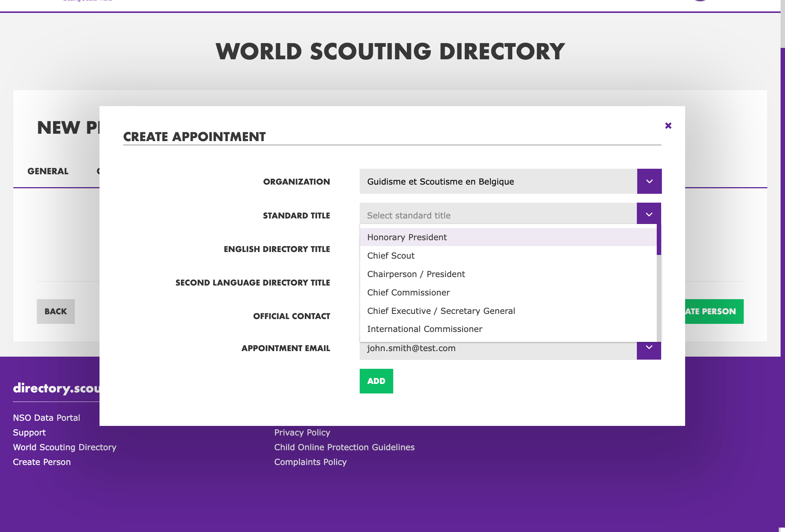Select Chief Commissioner option

pyautogui.click(x=508, y=293)
